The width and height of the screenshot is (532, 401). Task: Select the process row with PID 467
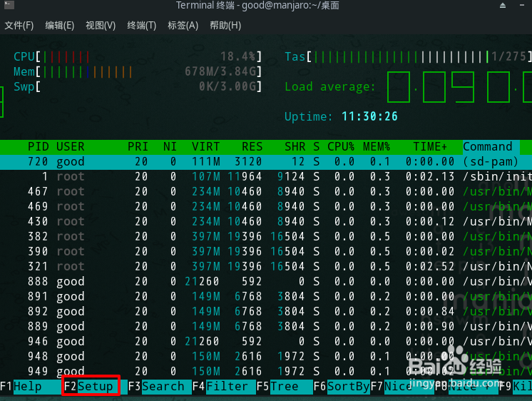tap(266, 191)
